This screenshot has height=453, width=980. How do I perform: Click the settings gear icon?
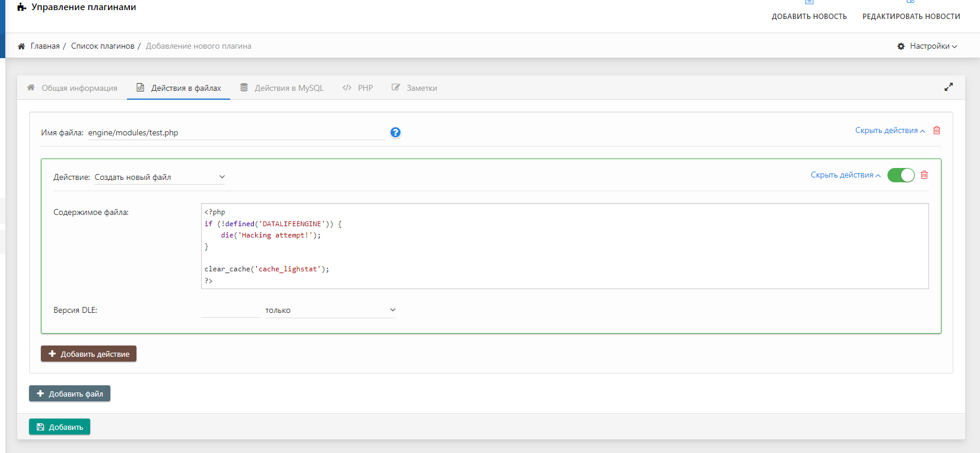pyautogui.click(x=901, y=46)
